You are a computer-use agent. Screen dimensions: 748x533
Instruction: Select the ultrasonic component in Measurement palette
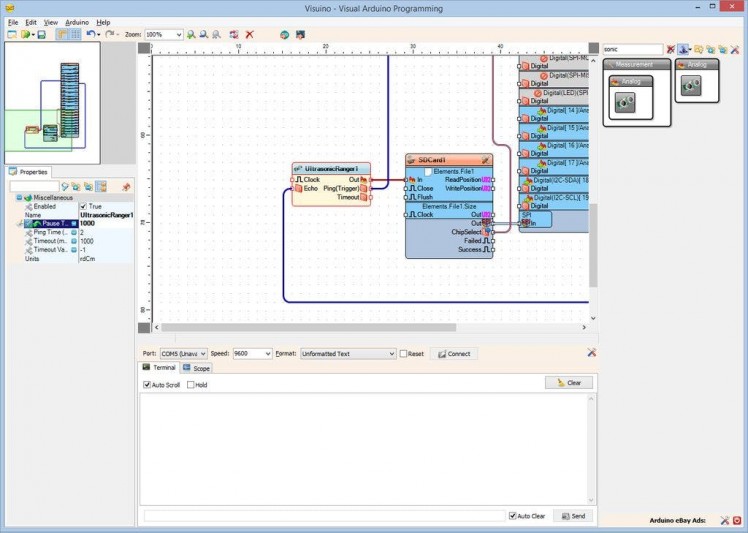point(624,102)
